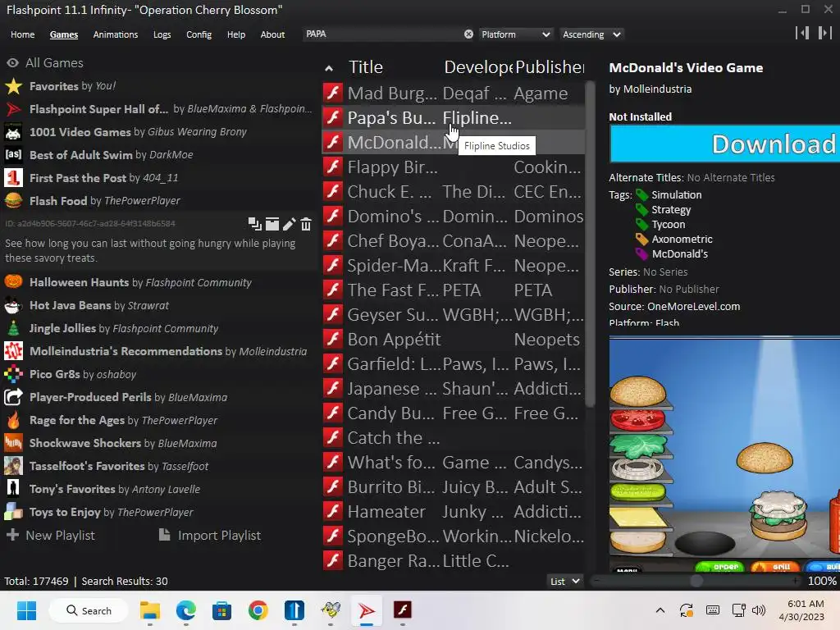Focus the PAPA search field
Viewport: 840px width, 630px height.
point(383,34)
